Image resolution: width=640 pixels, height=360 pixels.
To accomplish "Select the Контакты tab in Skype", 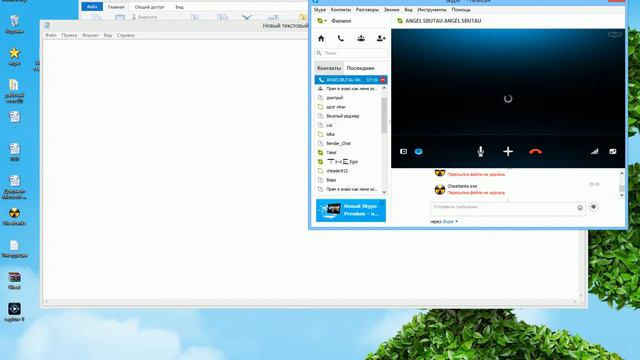I will (329, 68).
